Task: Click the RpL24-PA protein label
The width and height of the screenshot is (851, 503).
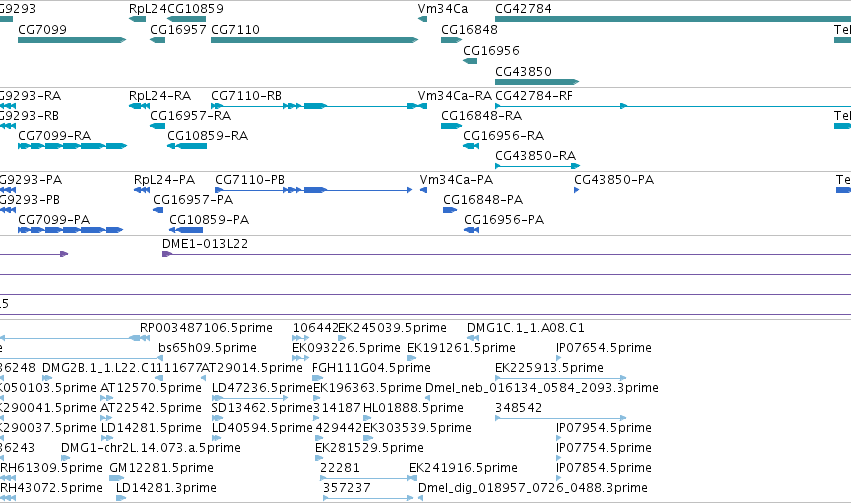Action: (164, 180)
